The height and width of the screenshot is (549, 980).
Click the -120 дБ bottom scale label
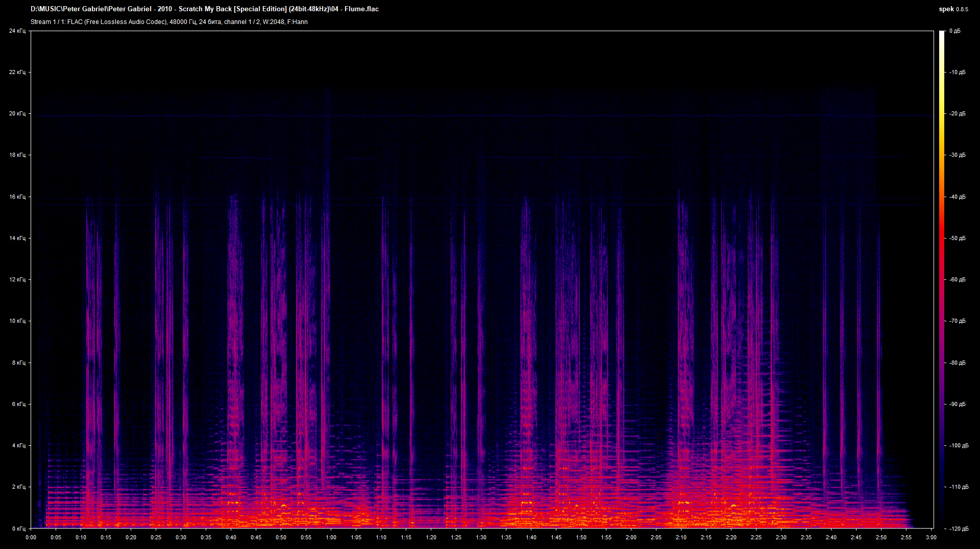[x=959, y=529]
